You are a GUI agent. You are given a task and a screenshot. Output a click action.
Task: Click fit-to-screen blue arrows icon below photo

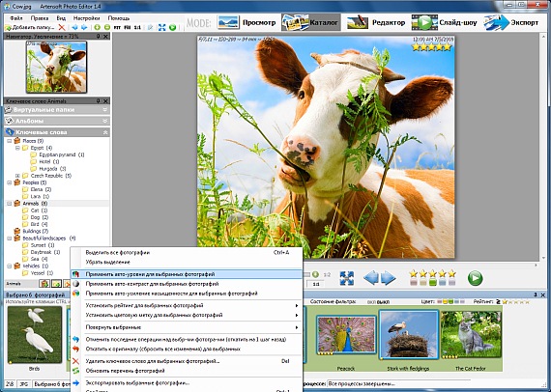click(x=346, y=278)
